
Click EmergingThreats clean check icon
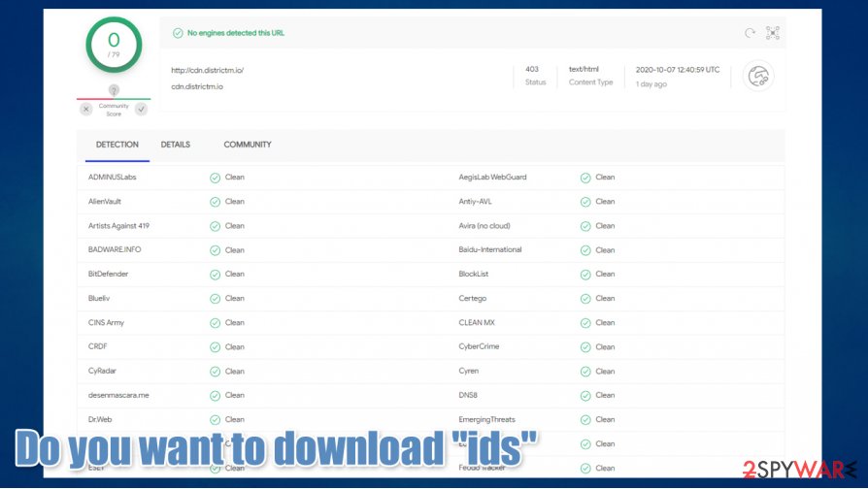coord(585,420)
